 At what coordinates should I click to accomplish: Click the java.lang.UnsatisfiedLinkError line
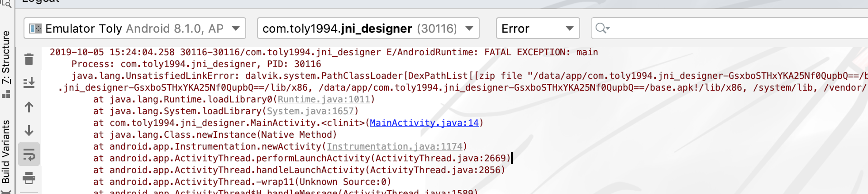[469, 76]
